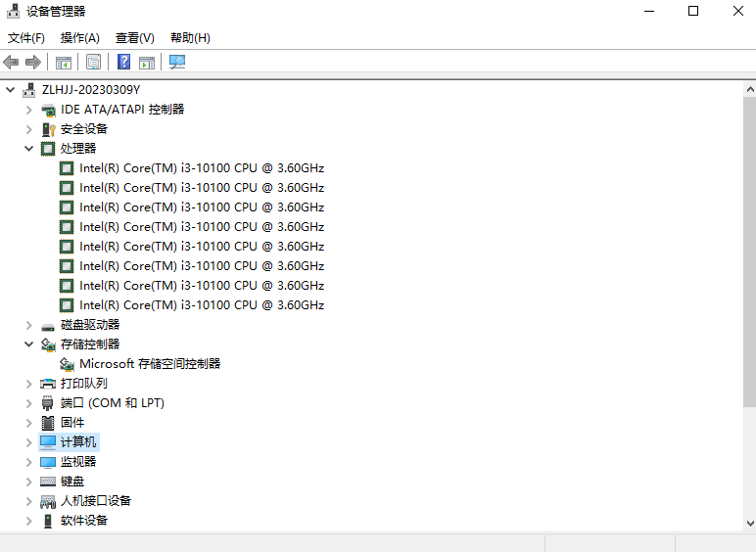This screenshot has height=552, width=756.
Task: Click the 端口 (COM 和 LPT) plug icon
Action: tap(48, 403)
